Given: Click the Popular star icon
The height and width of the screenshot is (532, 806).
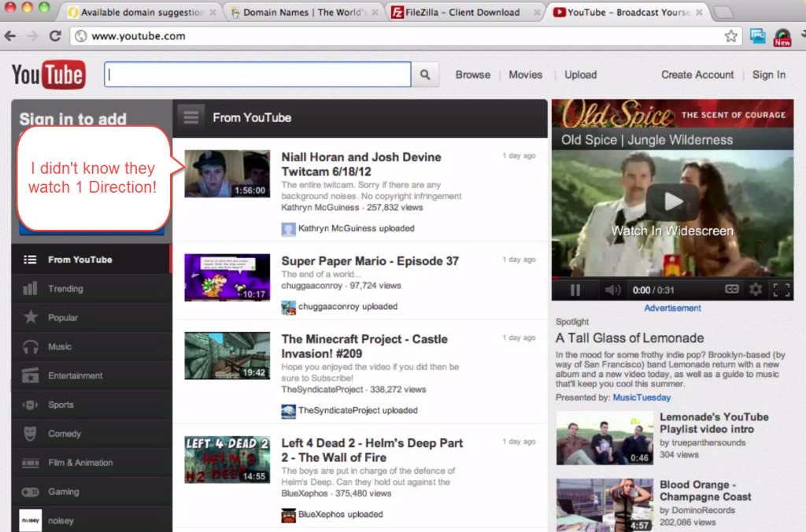Looking at the screenshot, I should pos(31,317).
